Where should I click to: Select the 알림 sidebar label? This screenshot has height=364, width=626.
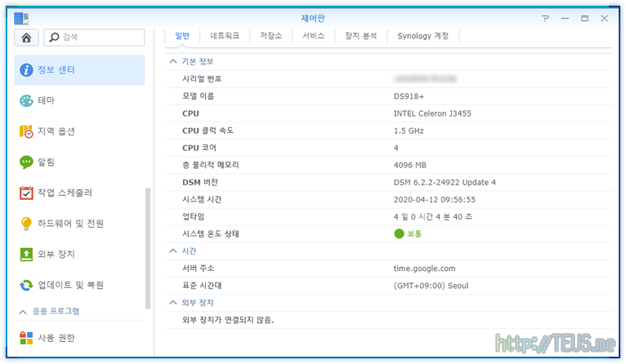coord(47,162)
